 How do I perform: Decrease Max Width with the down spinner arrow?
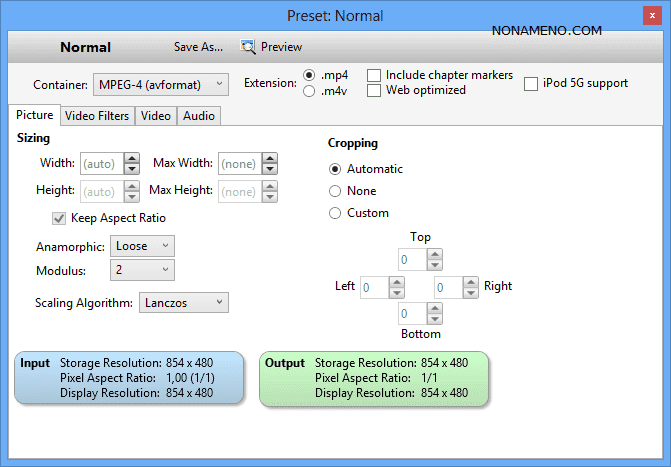270,168
